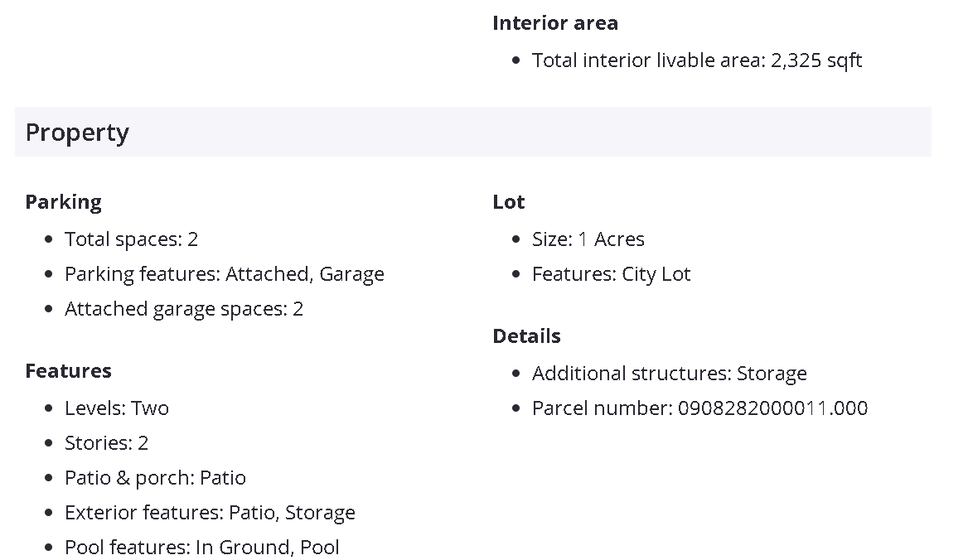Click the Lot subheading
The height and width of the screenshot is (560, 968).
[508, 202]
